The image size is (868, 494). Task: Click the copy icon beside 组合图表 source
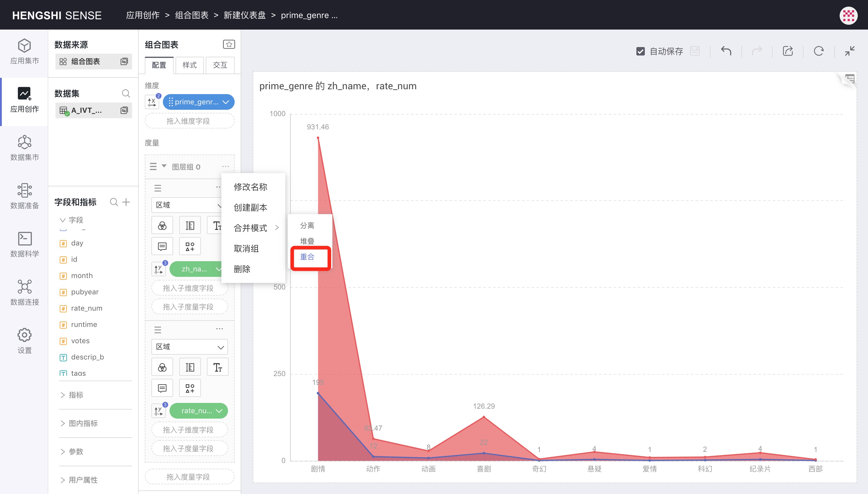tap(124, 62)
